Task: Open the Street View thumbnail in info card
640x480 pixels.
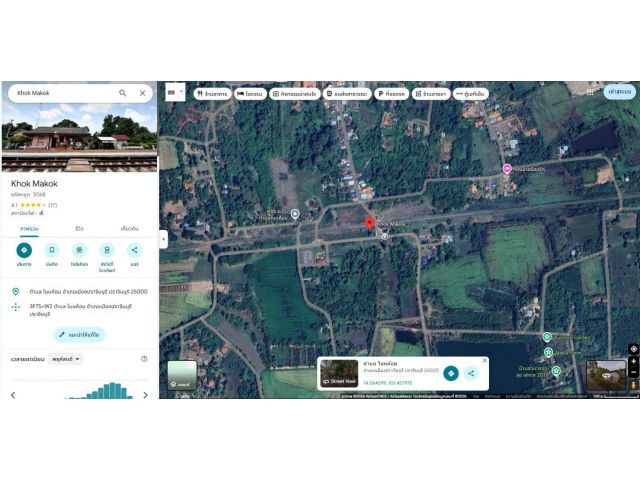Action: (339, 373)
